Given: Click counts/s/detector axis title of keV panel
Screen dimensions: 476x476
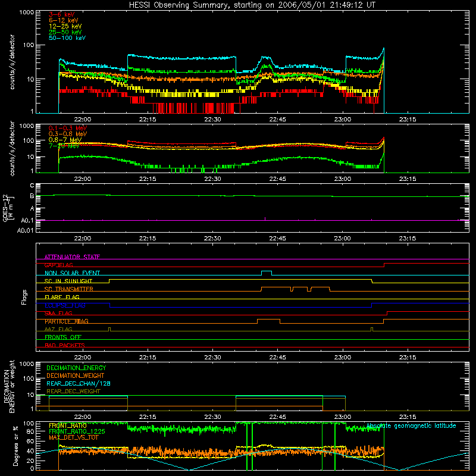Looking at the screenshot, I should [12, 62].
